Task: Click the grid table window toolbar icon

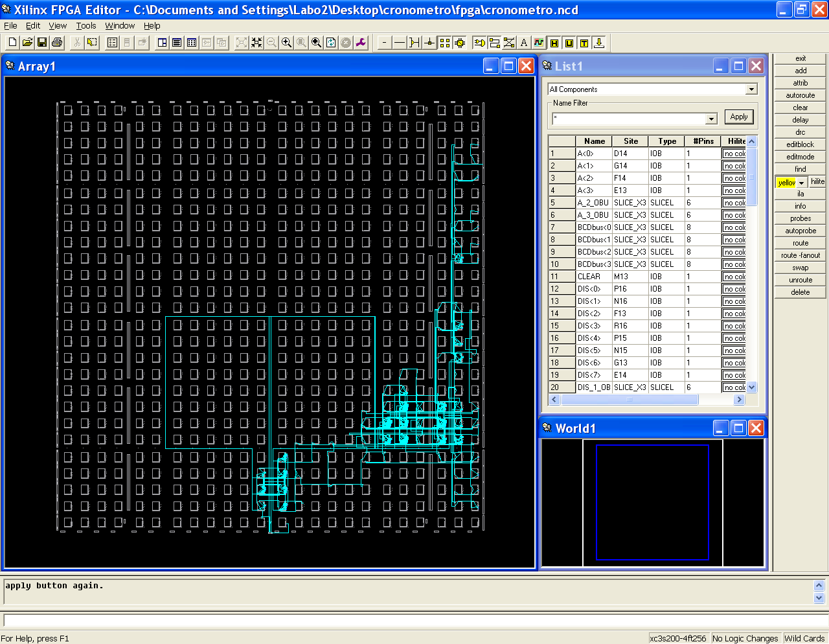Action: (192, 42)
